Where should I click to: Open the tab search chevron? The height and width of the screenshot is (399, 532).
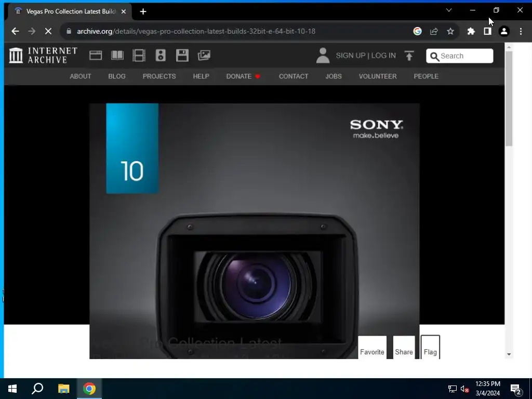pos(449,10)
